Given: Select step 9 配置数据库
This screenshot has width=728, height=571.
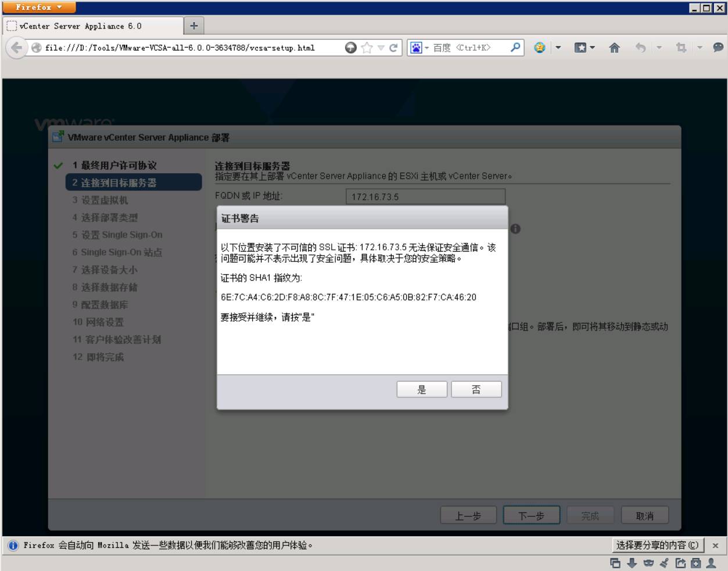Looking at the screenshot, I should coord(100,305).
